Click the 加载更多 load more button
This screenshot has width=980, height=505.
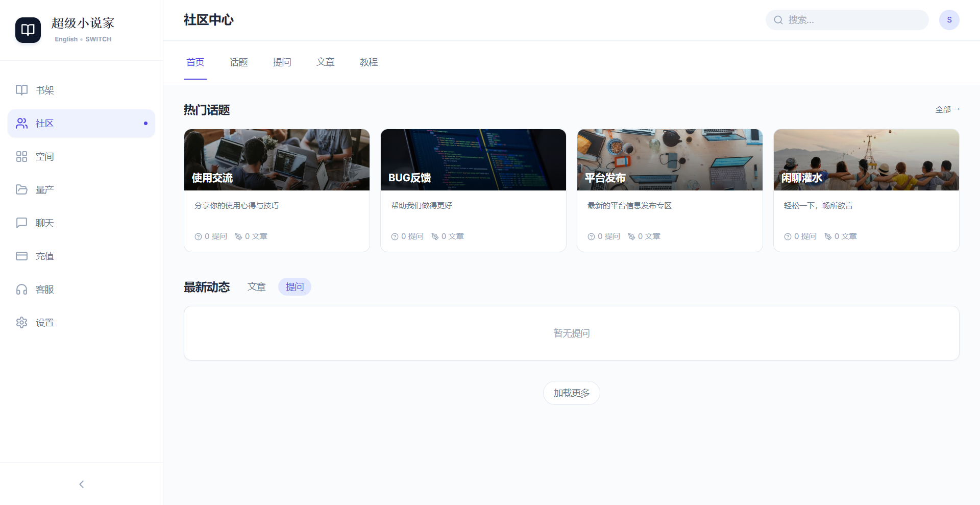pyautogui.click(x=571, y=393)
